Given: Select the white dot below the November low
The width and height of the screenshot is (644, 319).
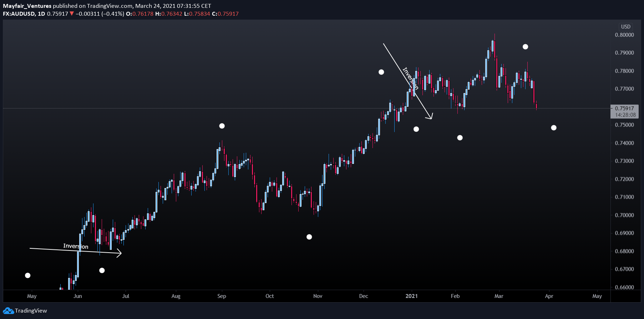Looking at the screenshot, I should click(309, 237).
